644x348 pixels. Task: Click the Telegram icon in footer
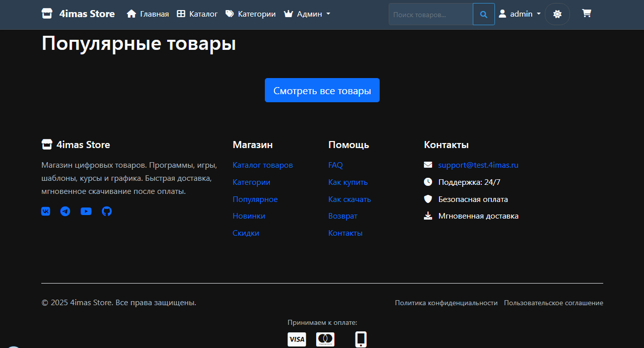coord(65,211)
